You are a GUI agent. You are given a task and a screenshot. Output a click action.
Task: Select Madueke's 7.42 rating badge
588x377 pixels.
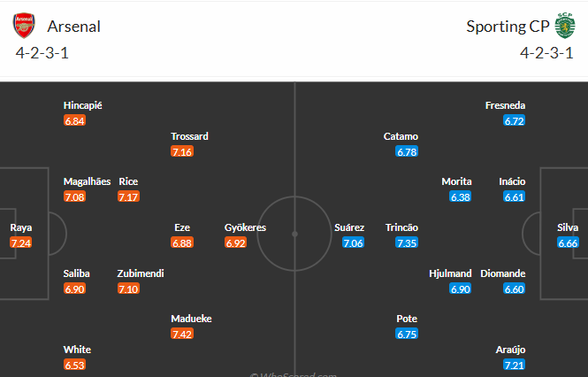(x=182, y=334)
